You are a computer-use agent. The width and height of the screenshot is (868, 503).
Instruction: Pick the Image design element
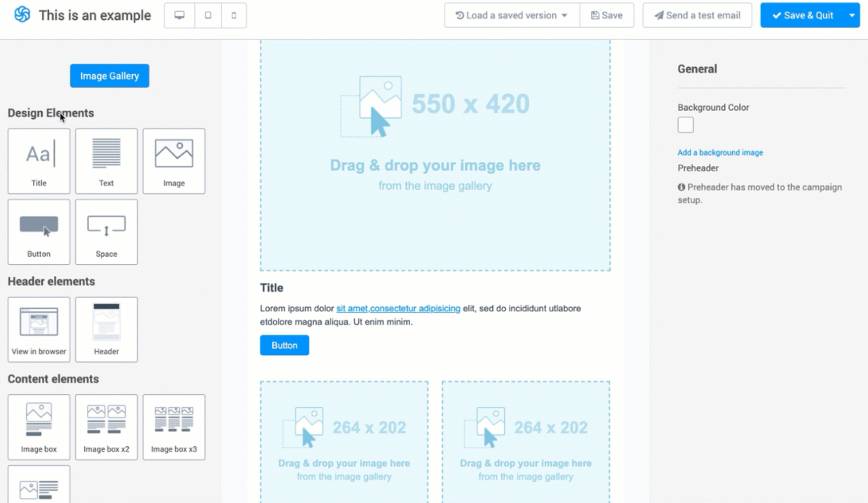(x=174, y=161)
